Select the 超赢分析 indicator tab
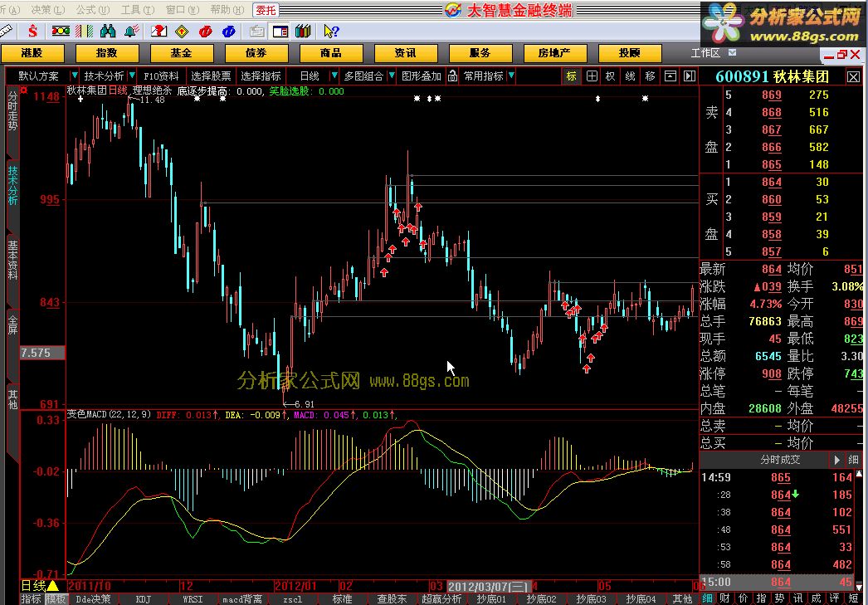The height and width of the screenshot is (605, 868). 441,599
